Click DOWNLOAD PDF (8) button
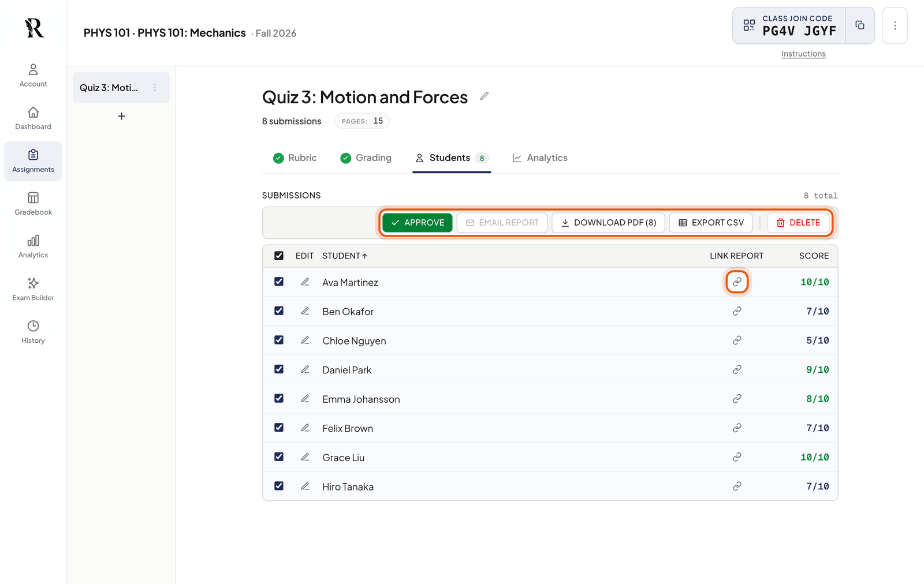This screenshot has width=924, height=584. (x=609, y=223)
